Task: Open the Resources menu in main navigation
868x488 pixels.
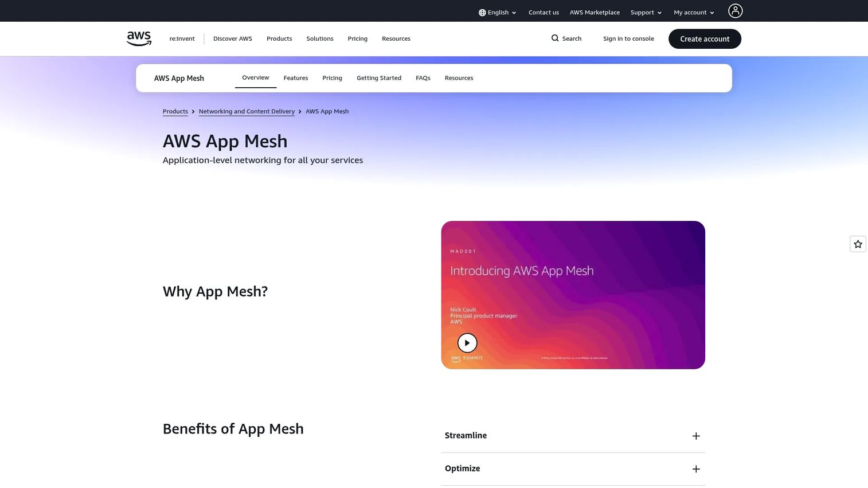Action: 396,39
